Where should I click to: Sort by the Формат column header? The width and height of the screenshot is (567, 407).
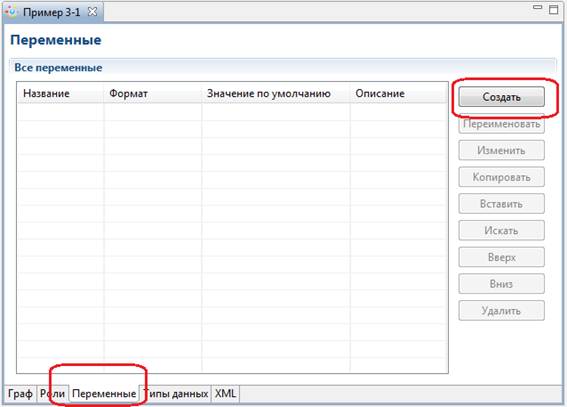pos(152,94)
